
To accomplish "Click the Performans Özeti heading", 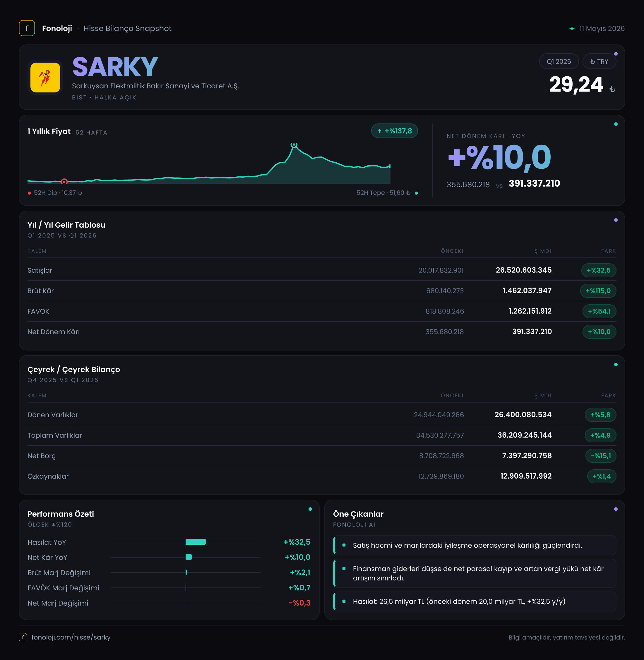I will tap(61, 514).
